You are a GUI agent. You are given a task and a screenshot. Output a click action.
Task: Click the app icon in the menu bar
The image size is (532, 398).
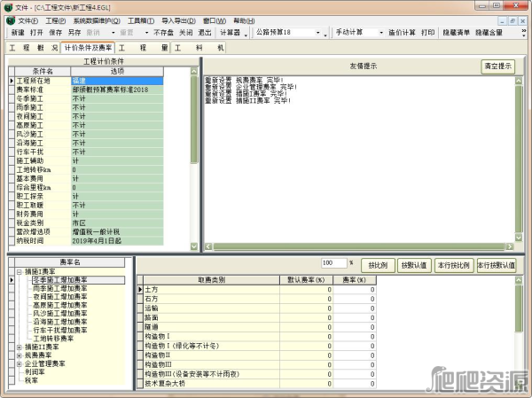8,20
